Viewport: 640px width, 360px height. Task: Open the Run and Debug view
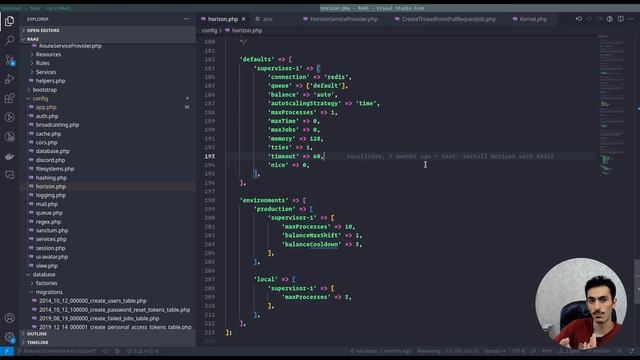point(9,79)
